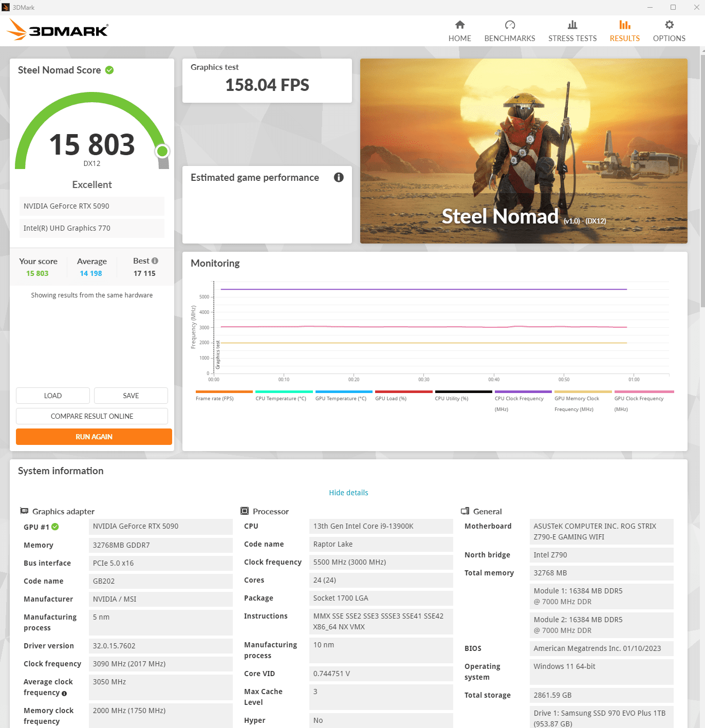Click the 3DMark title bar app icon

pos(6,7)
